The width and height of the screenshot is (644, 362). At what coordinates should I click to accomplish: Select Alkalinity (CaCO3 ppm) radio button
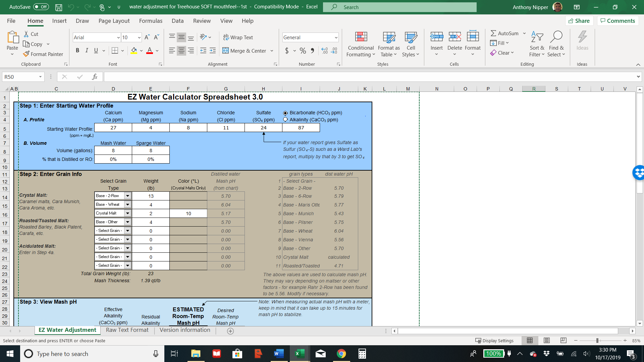coord(285,119)
